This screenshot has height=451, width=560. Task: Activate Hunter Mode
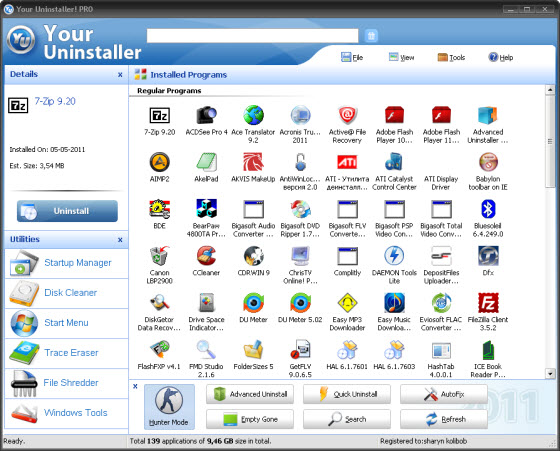169,407
